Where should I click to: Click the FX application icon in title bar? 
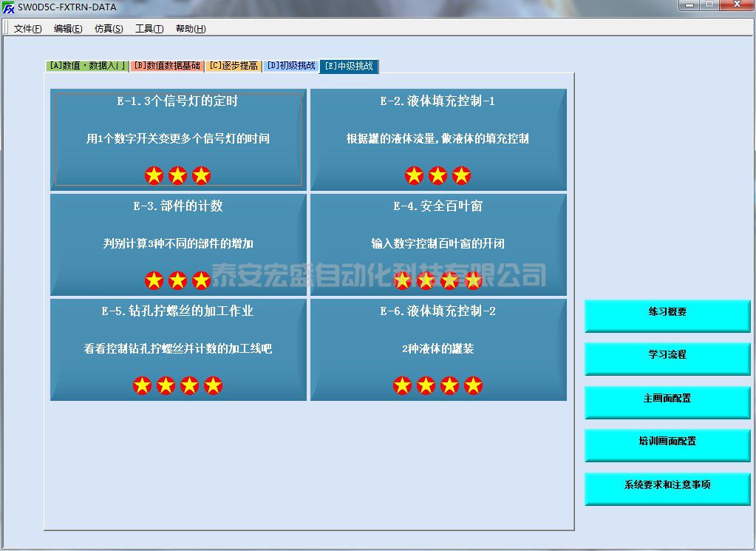pyautogui.click(x=9, y=7)
